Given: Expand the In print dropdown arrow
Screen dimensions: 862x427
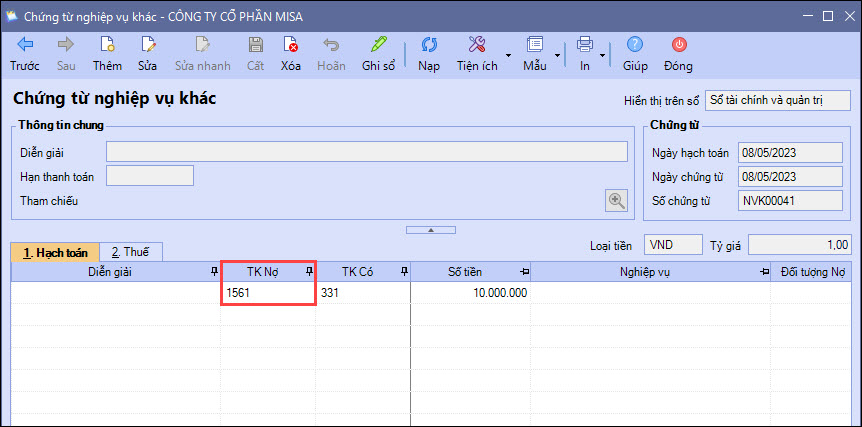Looking at the screenshot, I should (603, 53).
